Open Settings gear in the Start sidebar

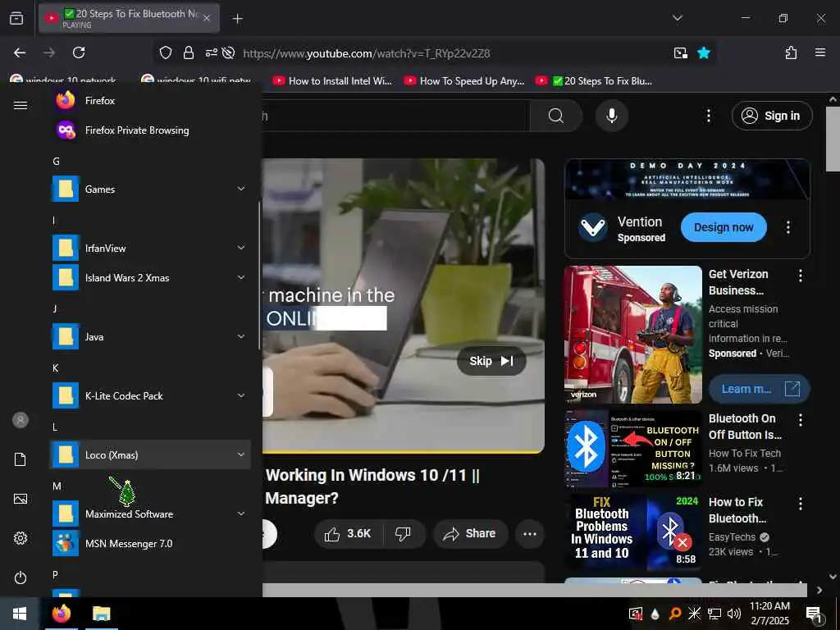21,538
